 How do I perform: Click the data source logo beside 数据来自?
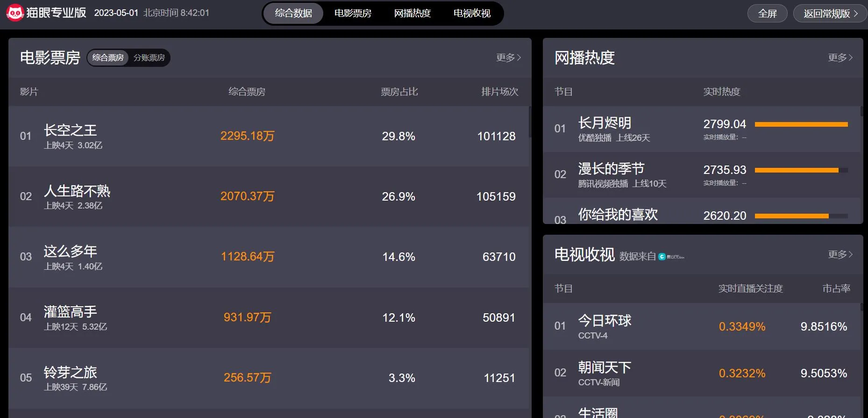coord(671,257)
